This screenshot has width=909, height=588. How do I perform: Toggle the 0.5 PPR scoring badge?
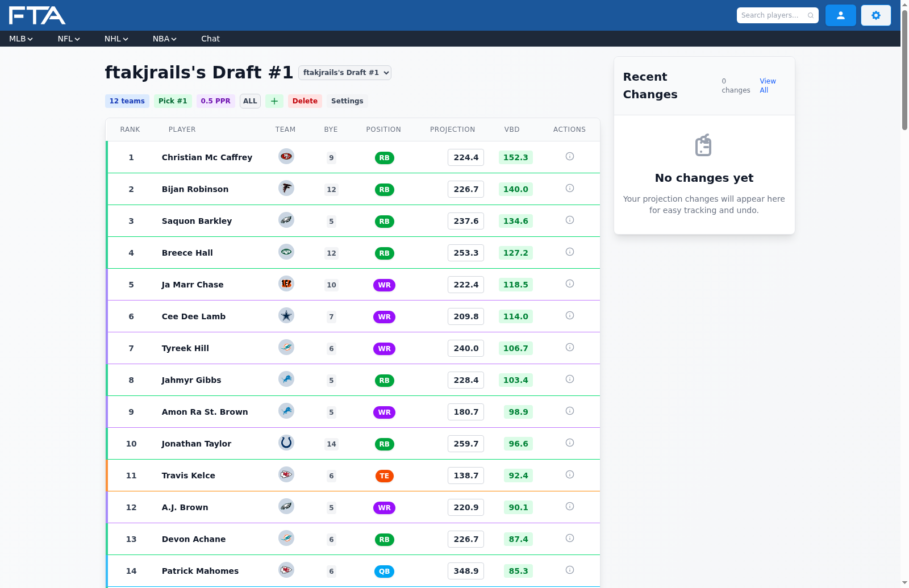pyautogui.click(x=215, y=101)
